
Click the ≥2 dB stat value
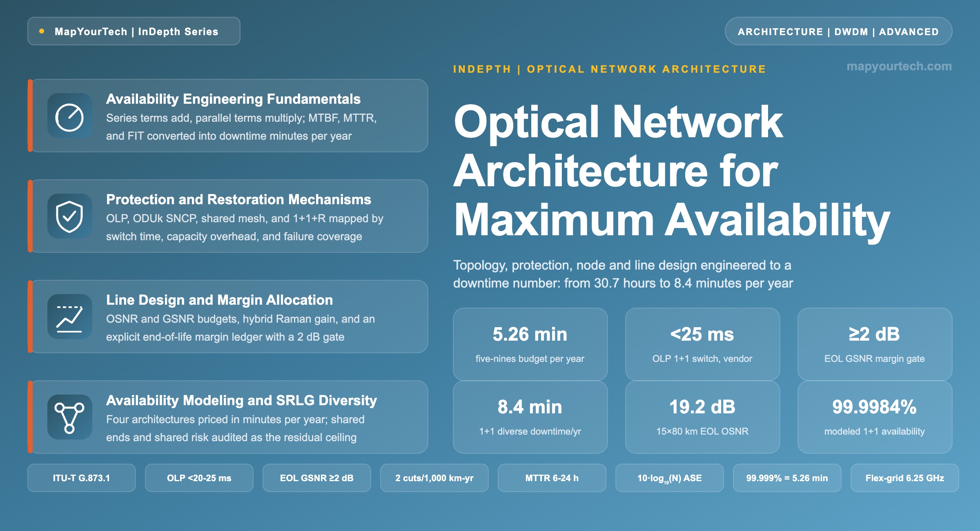[x=875, y=334]
